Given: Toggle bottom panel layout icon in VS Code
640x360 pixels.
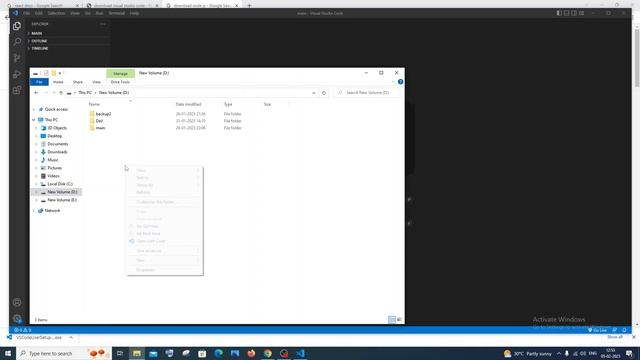Looking at the screenshot, I should (x=567, y=13).
